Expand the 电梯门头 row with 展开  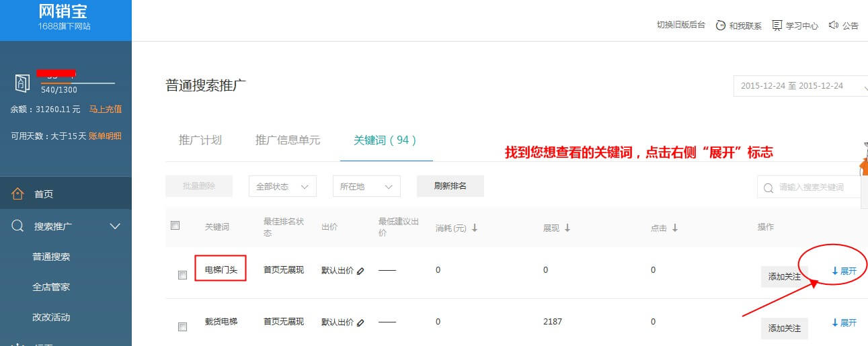[x=844, y=271]
